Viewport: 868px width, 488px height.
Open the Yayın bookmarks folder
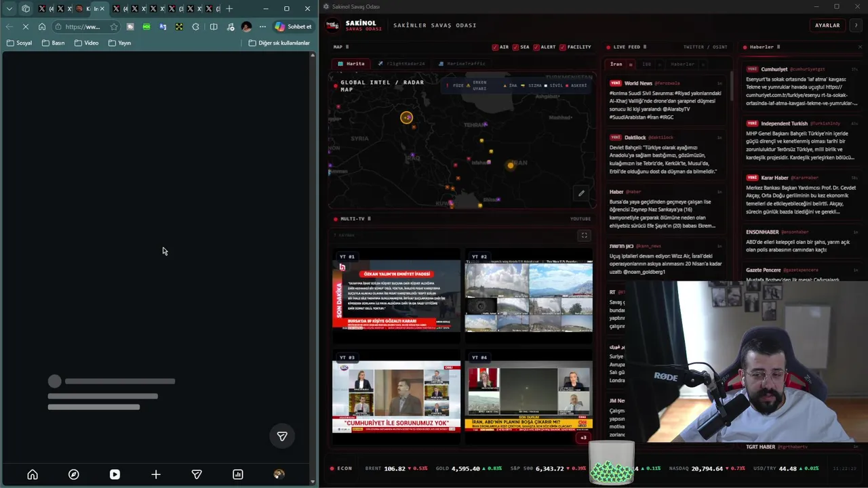coord(119,43)
